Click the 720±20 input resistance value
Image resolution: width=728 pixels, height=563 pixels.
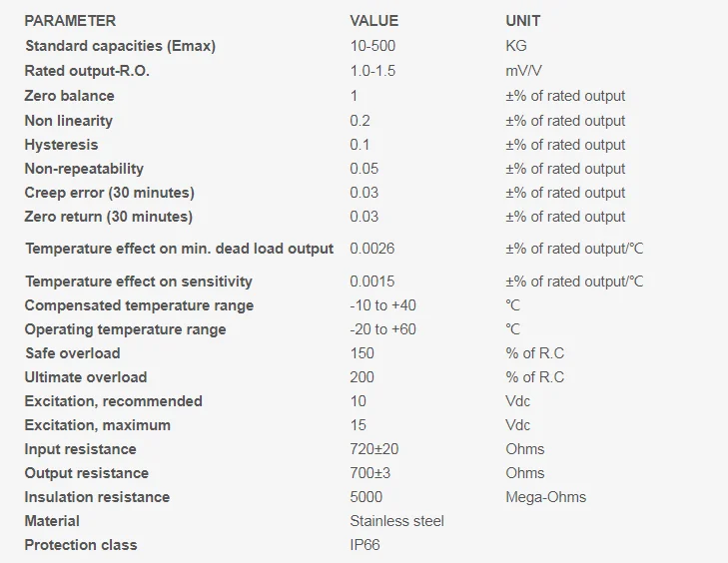pos(373,449)
